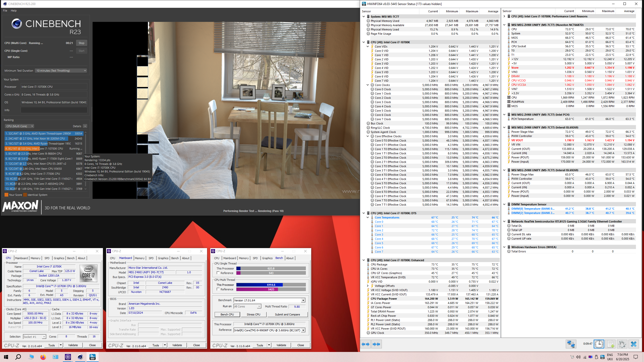Viewport: 644px width, 362px height.
Task: Click airplane-shaped tray icon
Action: [572, 357]
